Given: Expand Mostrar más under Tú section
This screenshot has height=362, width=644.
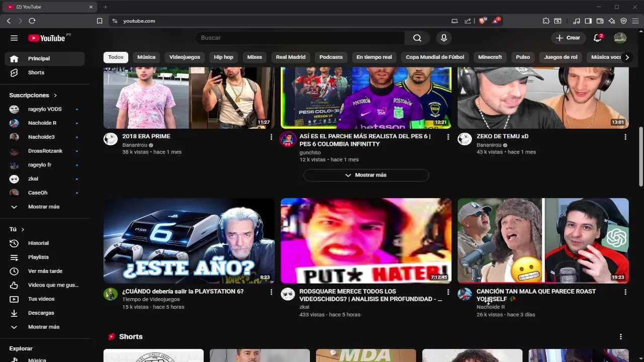Looking at the screenshot, I should tap(45, 327).
